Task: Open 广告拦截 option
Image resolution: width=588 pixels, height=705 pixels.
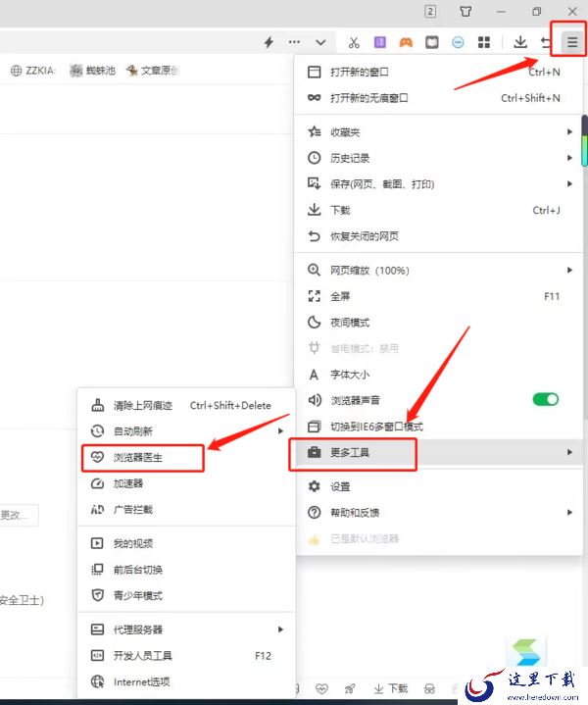Action: pos(186,510)
